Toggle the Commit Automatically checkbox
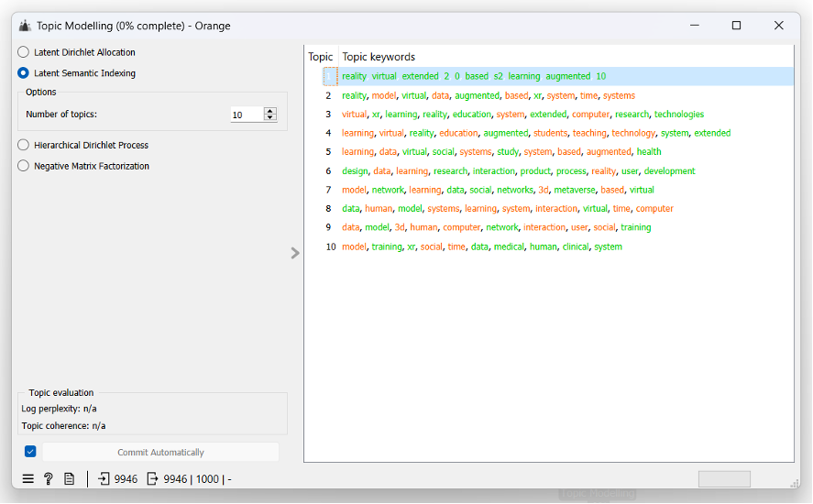This screenshot has width=813, height=504. (x=30, y=452)
